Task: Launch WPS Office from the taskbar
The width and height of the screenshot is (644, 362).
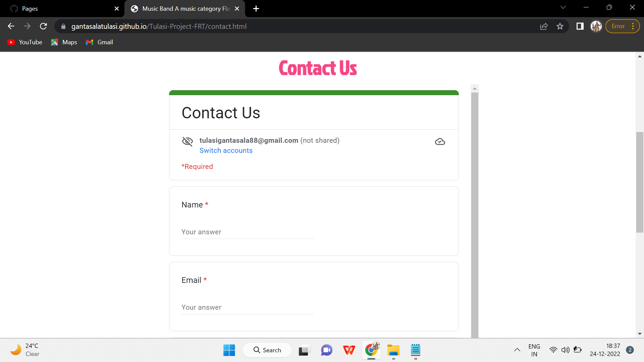Action: (x=349, y=350)
